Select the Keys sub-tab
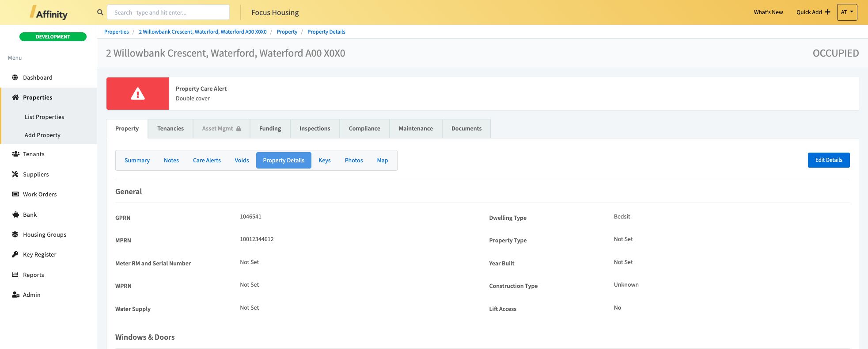Screen dimensions: 868x349 pos(325,161)
